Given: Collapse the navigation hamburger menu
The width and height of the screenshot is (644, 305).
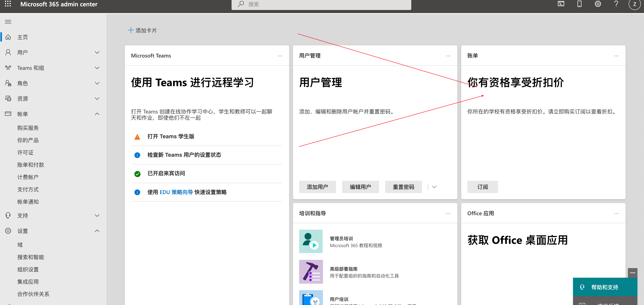Looking at the screenshot, I should [x=8, y=22].
